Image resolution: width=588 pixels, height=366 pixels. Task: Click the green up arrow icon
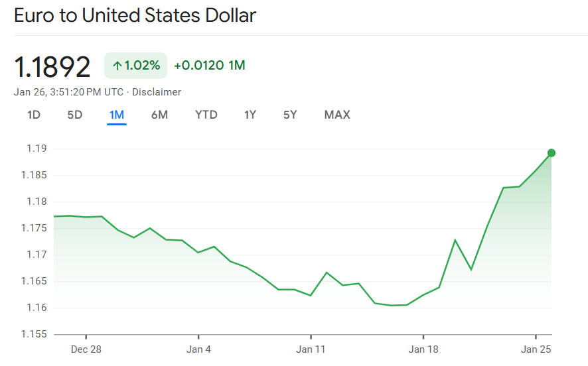117,66
